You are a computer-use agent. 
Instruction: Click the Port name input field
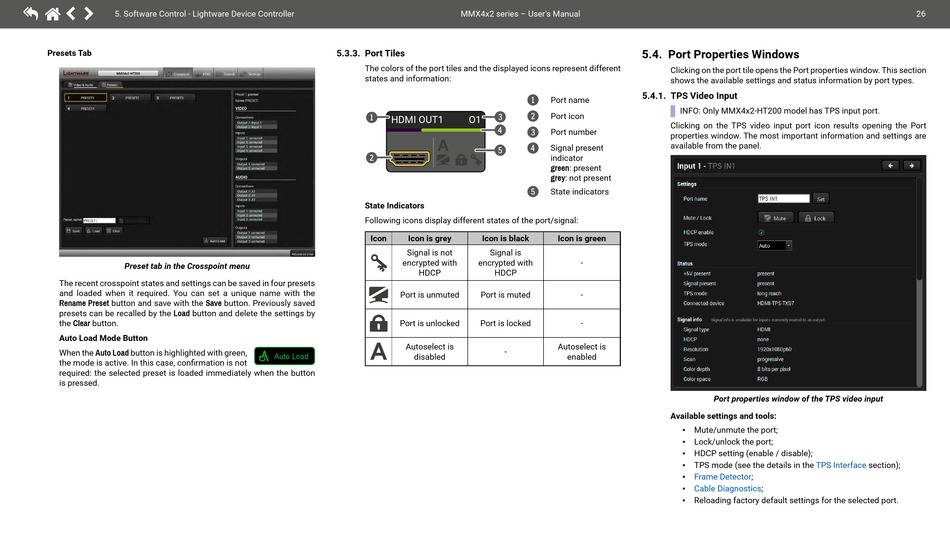[782, 199]
